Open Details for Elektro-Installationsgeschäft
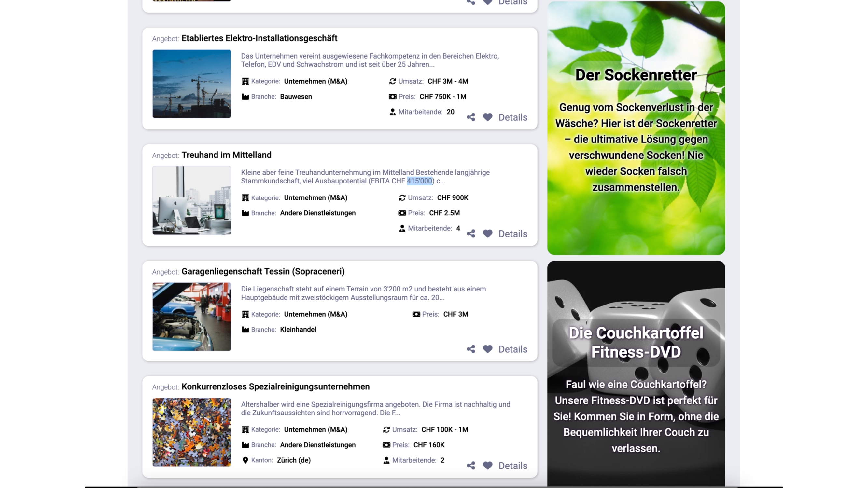 click(x=512, y=117)
